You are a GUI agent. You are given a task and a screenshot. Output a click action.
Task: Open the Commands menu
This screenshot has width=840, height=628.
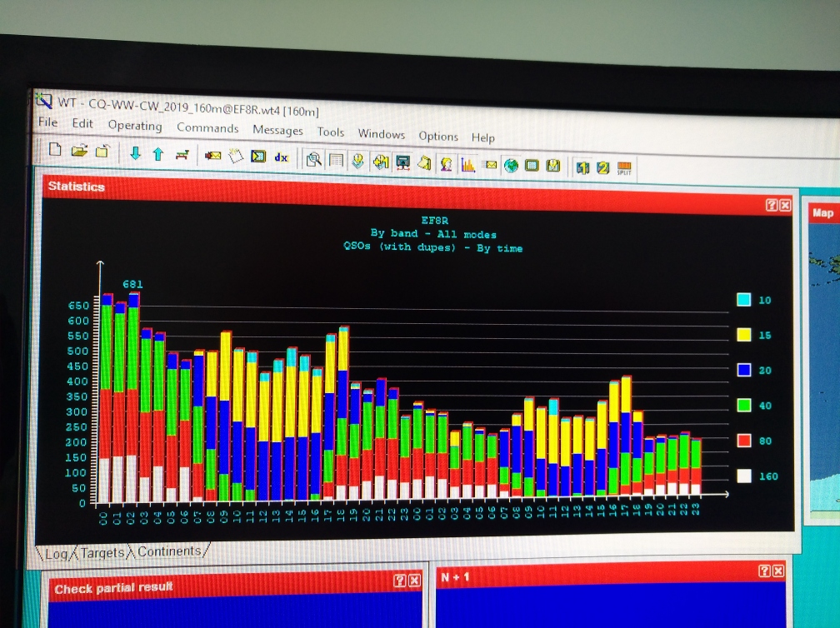pos(207,128)
